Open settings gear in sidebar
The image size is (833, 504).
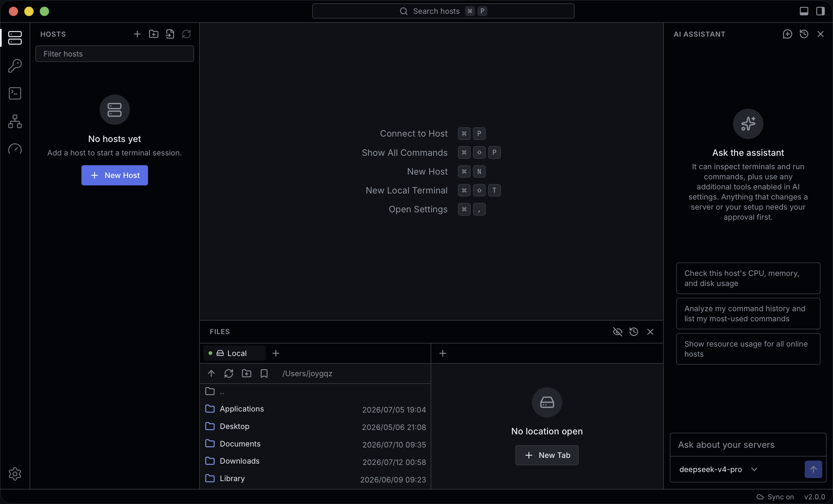pyautogui.click(x=15, y=474)
